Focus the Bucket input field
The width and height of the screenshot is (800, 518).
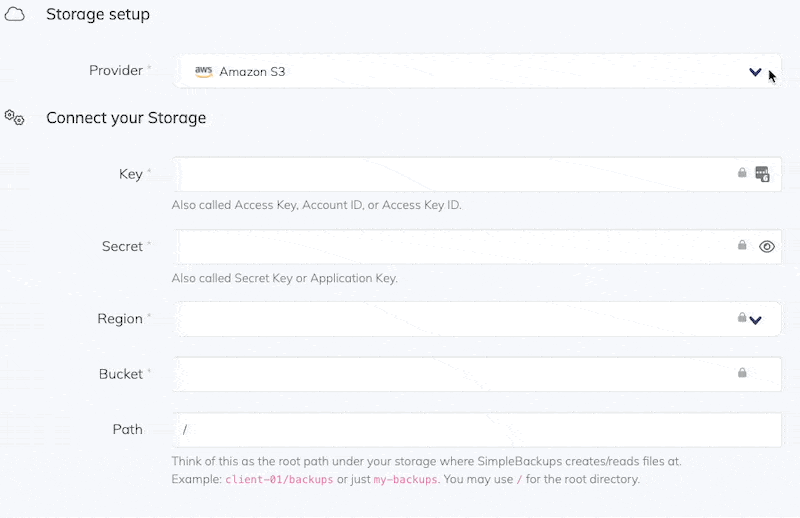[x=450, y=374]
